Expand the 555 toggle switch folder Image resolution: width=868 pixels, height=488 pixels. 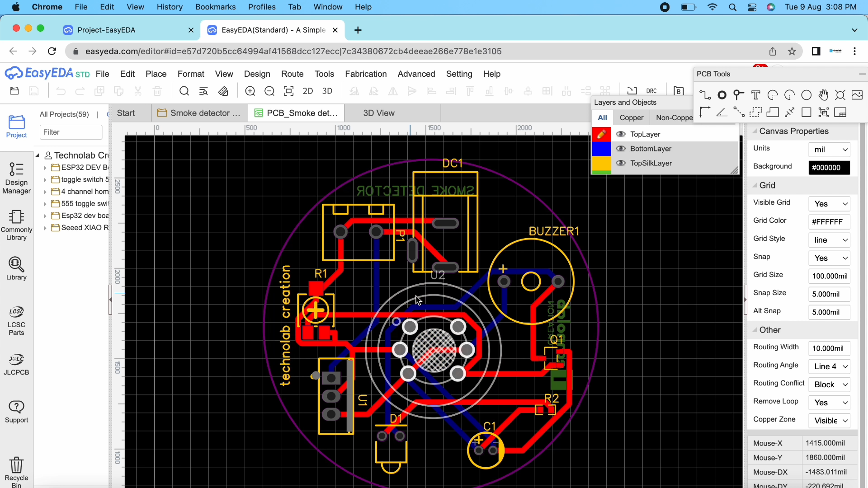tap(45, 204)
